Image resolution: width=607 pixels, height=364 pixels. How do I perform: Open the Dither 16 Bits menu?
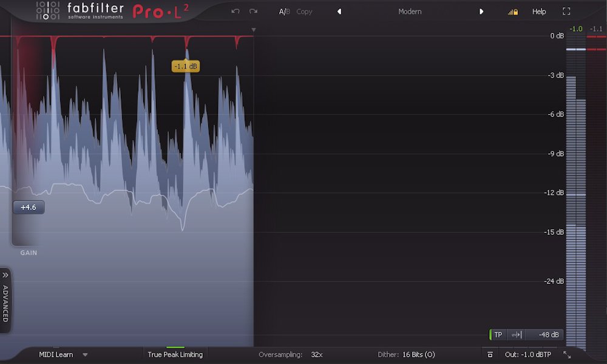click(x=419, y=354)
